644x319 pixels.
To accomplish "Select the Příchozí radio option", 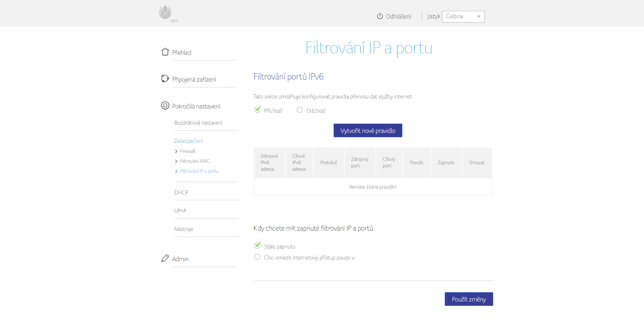I will (257, 110).
